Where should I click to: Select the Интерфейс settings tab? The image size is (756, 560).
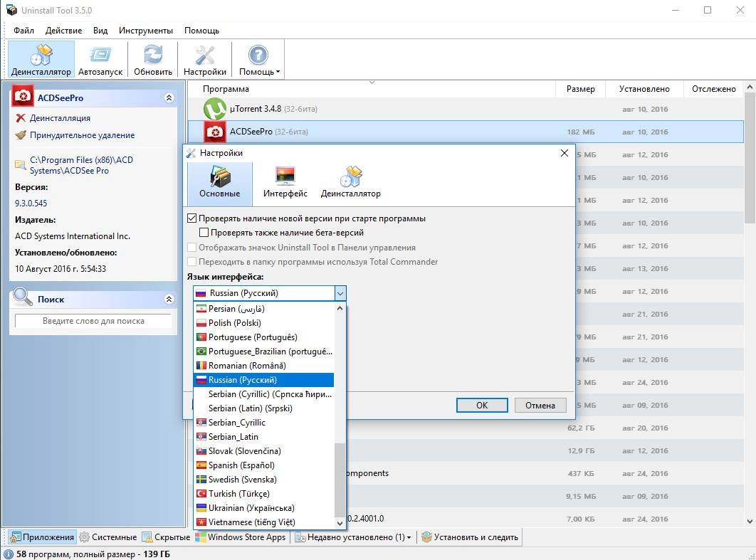pos(285,181)
